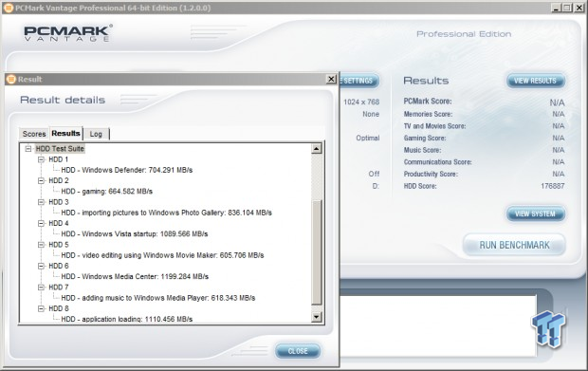Start the test with RUN BENCHMARK
The height and width of the screenshot is (371, 588).
point(514,245)
